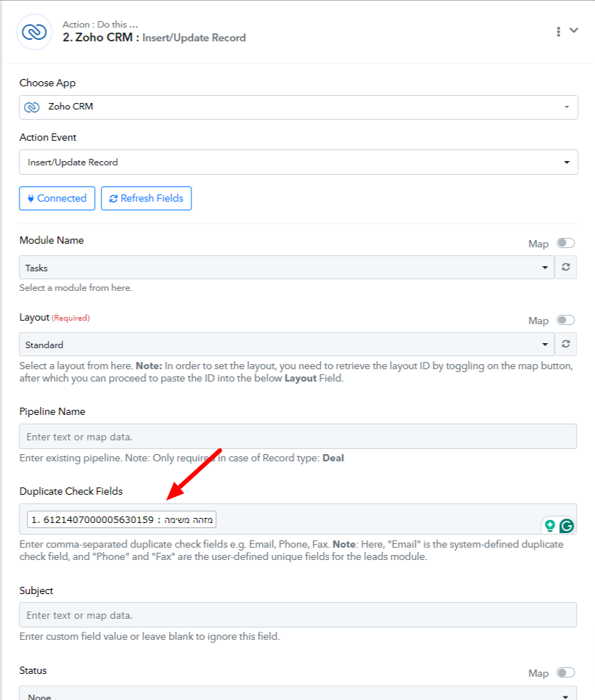
Task: Click the Connected button
Action: 57,198
